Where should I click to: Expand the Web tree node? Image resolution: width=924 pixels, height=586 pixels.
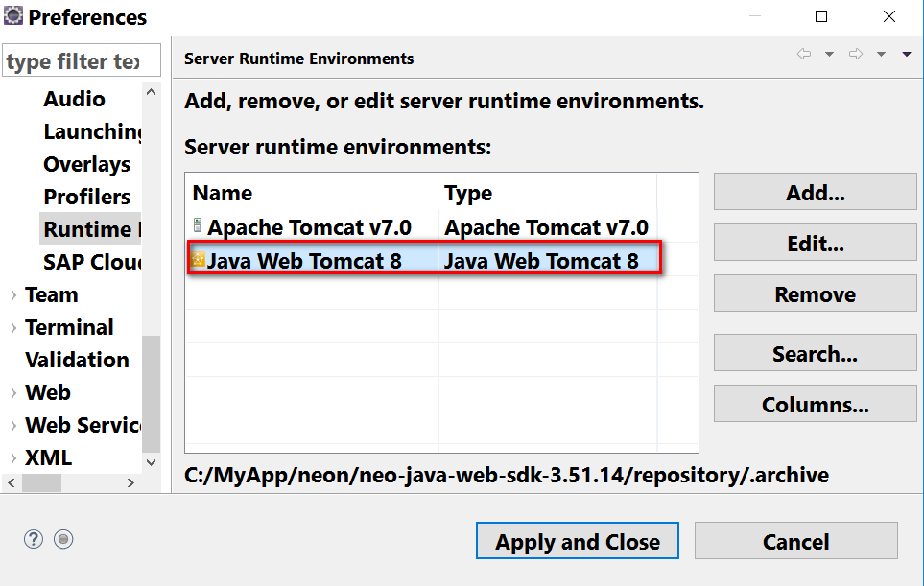pos(13,393)
